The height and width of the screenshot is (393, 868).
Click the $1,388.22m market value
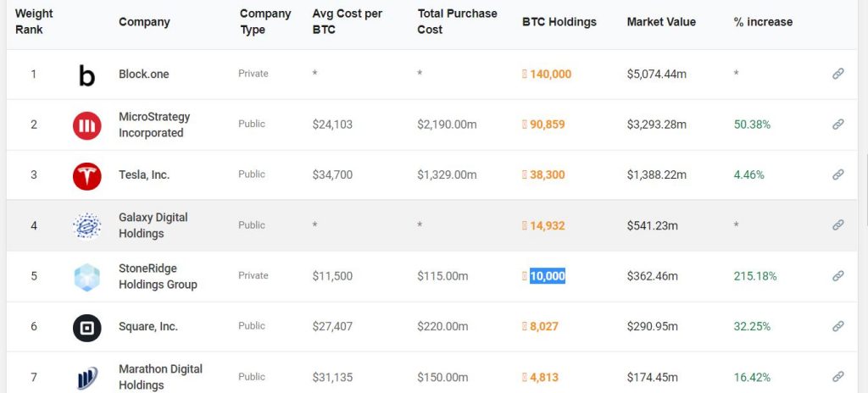coord(657,175)
